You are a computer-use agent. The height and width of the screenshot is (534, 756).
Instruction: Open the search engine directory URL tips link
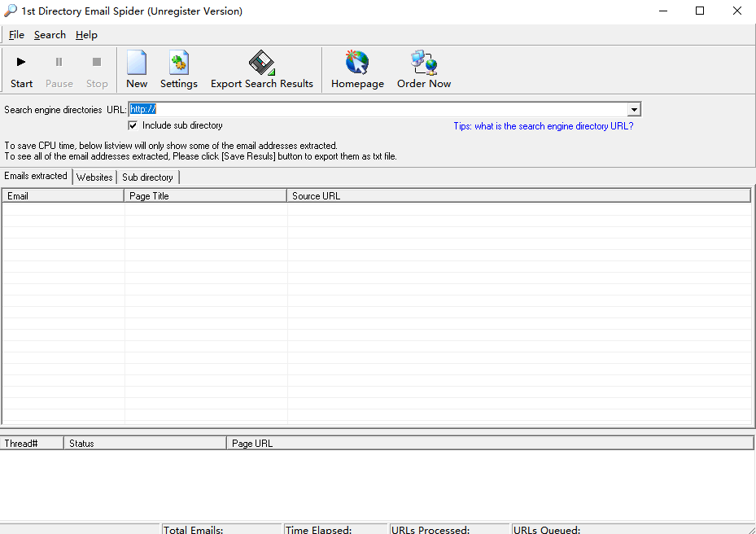tap(544, 126)
